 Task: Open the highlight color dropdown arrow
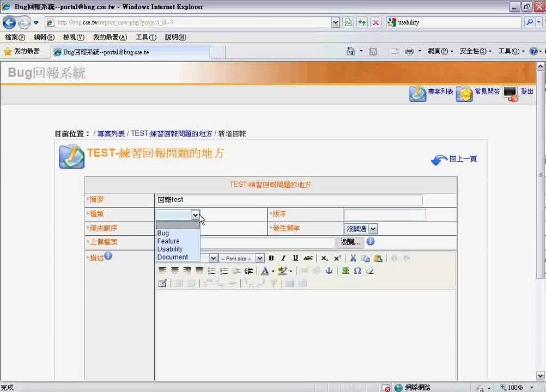pos(291,271)
